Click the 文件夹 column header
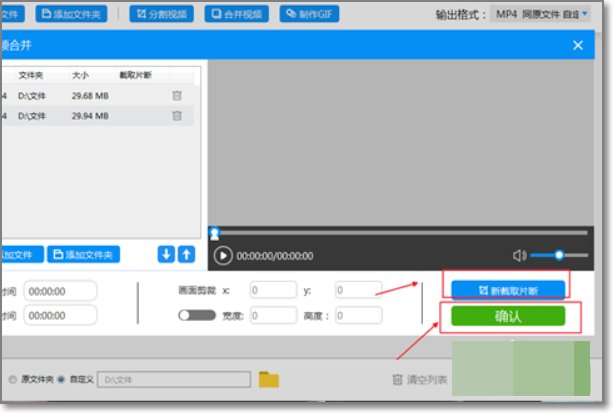613x413 pixels. 31,75
